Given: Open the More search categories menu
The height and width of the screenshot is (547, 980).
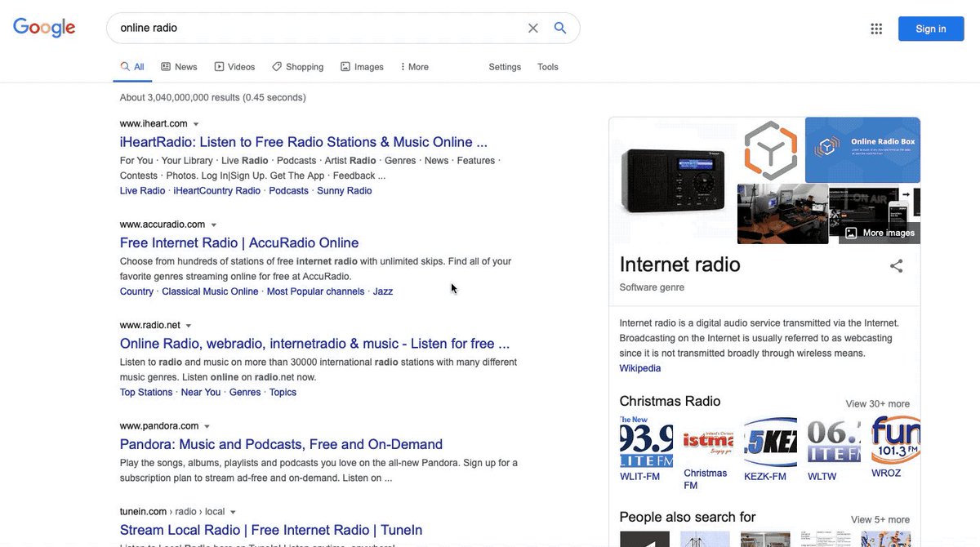Looking at the screenshot, I should tap(414, 67).
